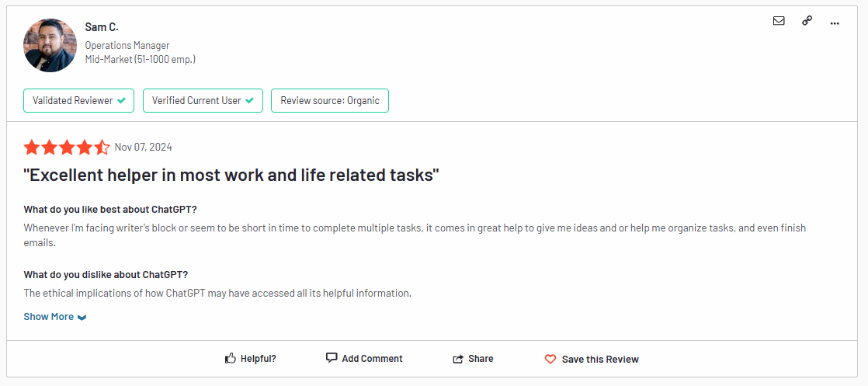The height and width of the screenshot is (386, 868).
Task: Click Review source: Organic badge
Action: tap(330, 100)
